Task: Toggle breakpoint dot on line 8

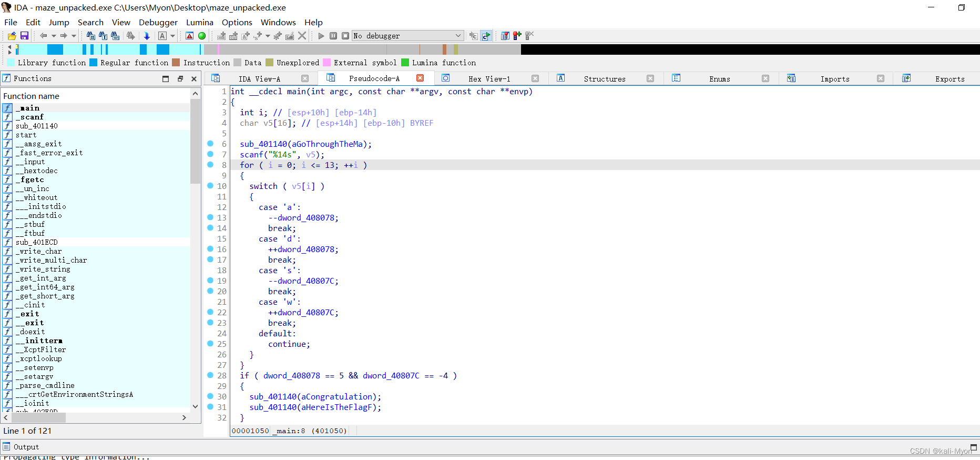Action: coord(210,165)
